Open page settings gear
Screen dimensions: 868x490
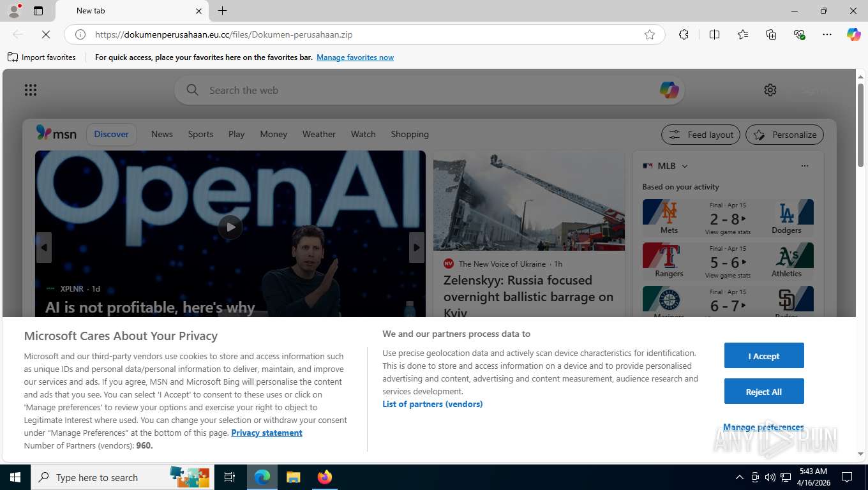[x=770, y=90]
